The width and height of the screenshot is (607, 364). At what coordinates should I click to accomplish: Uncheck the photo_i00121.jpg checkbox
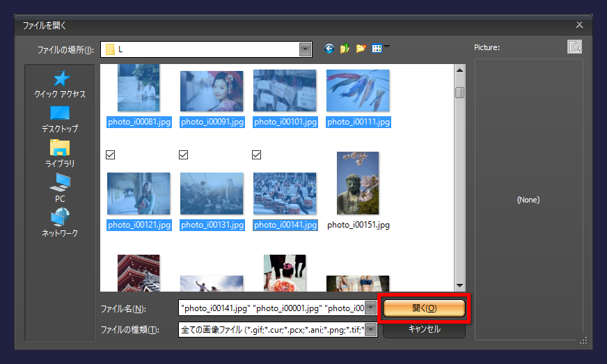110,155
